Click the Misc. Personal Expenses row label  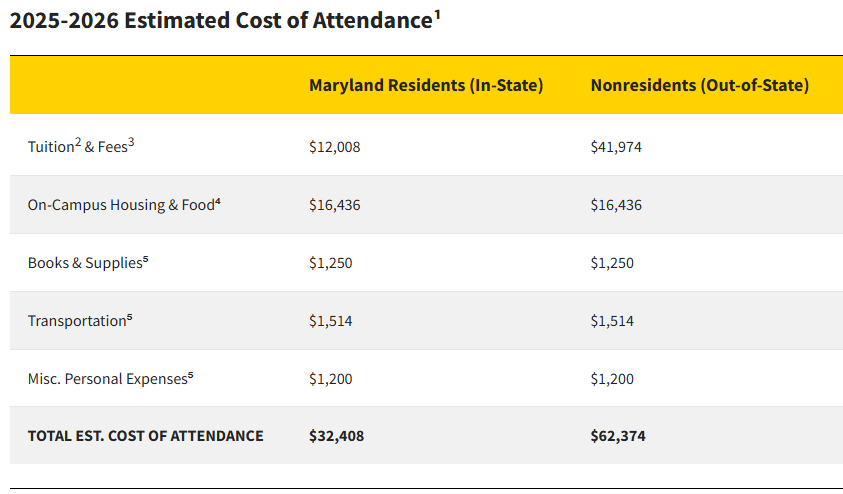107,379
